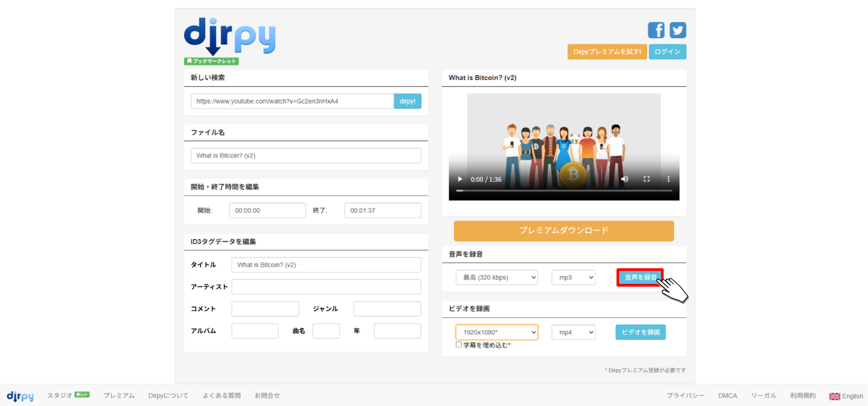Switch language via English flag selector
Viewport: 868px width, 406px height.
846,396
